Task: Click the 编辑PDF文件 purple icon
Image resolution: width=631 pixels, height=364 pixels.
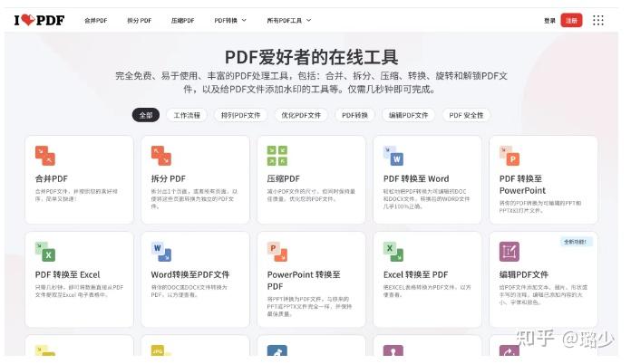Action: tap(510, 252)
